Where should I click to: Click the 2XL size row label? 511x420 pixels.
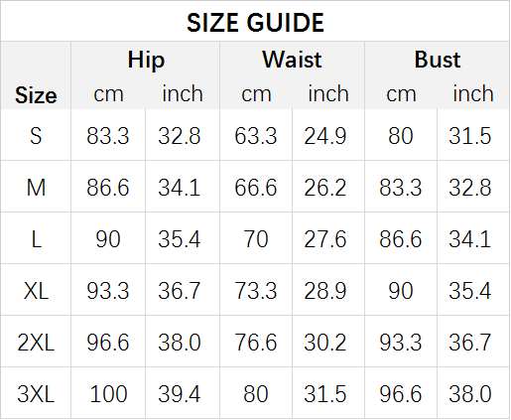(x=36, y=343)
